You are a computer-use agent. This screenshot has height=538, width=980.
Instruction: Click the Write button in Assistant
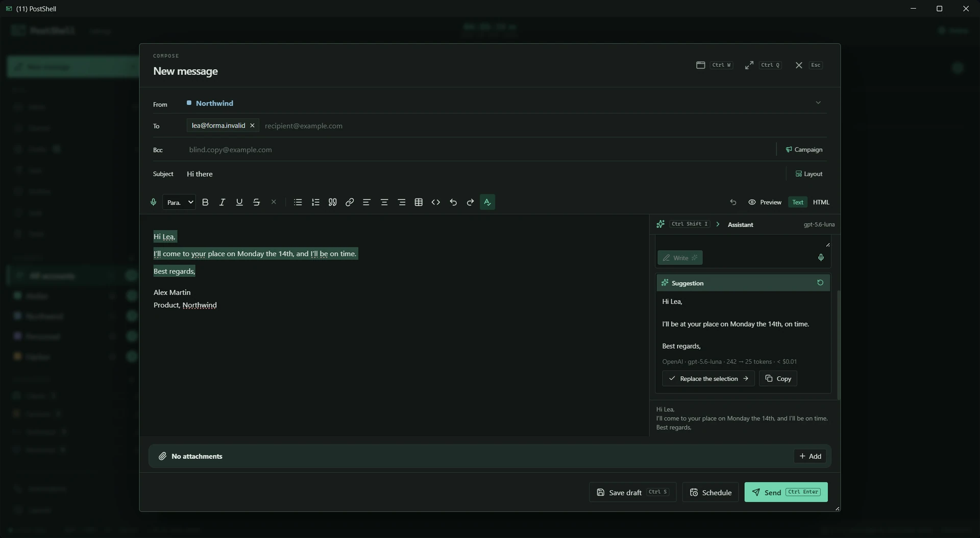tap(680, 258)
